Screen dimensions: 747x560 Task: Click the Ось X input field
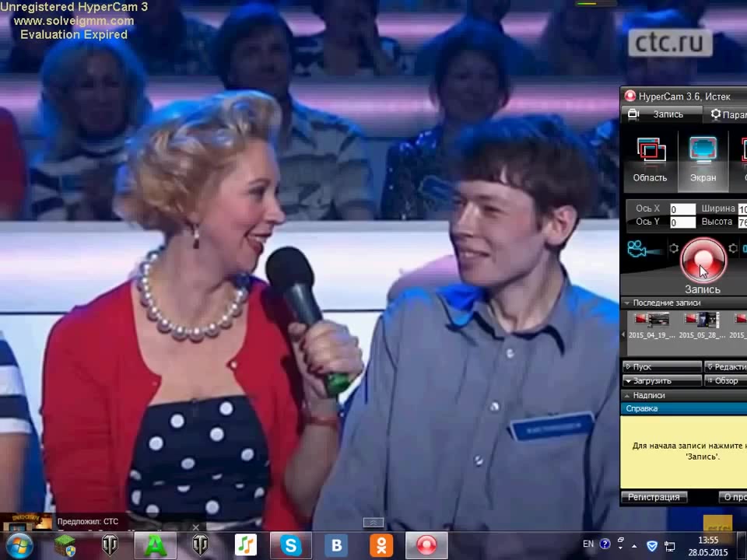[682, 209]
